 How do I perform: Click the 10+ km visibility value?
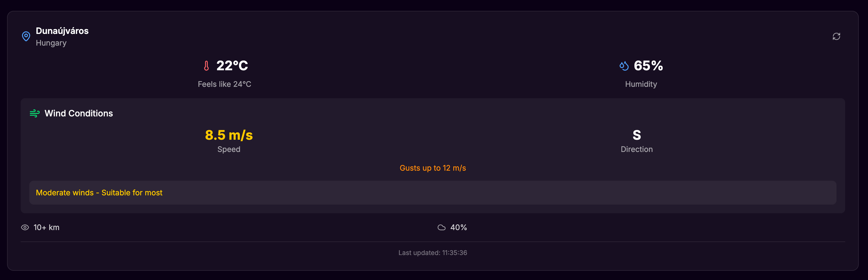click(46, 227)
